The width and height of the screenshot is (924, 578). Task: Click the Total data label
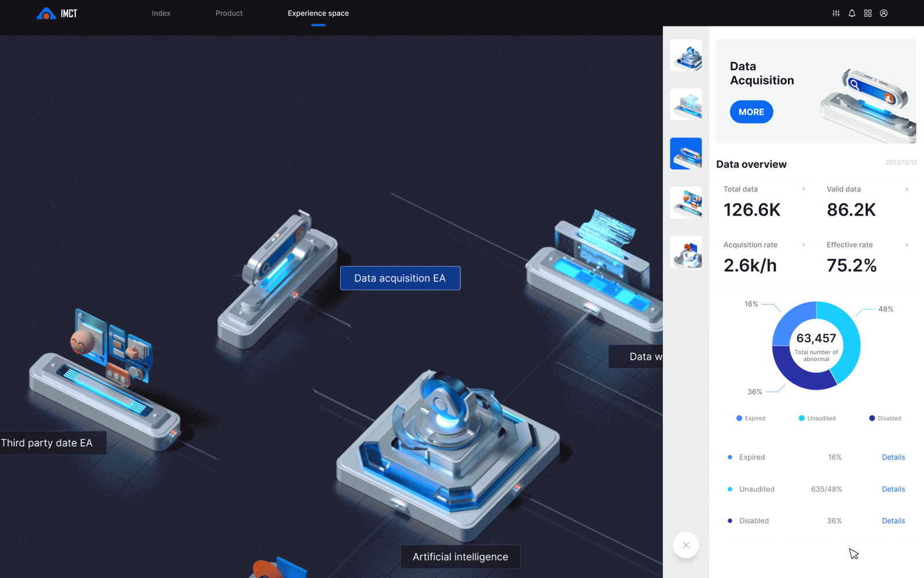click(740, 189)
